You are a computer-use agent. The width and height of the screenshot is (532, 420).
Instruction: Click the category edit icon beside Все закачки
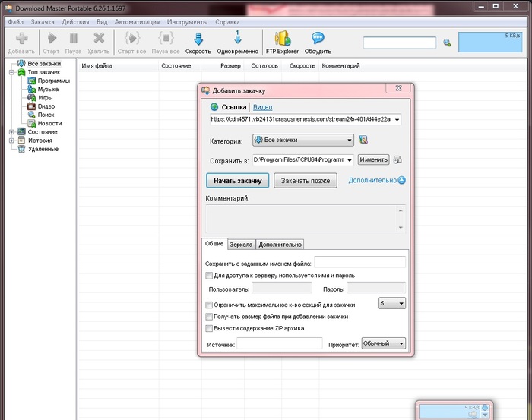pyautogui.click(x=363, y=140)
